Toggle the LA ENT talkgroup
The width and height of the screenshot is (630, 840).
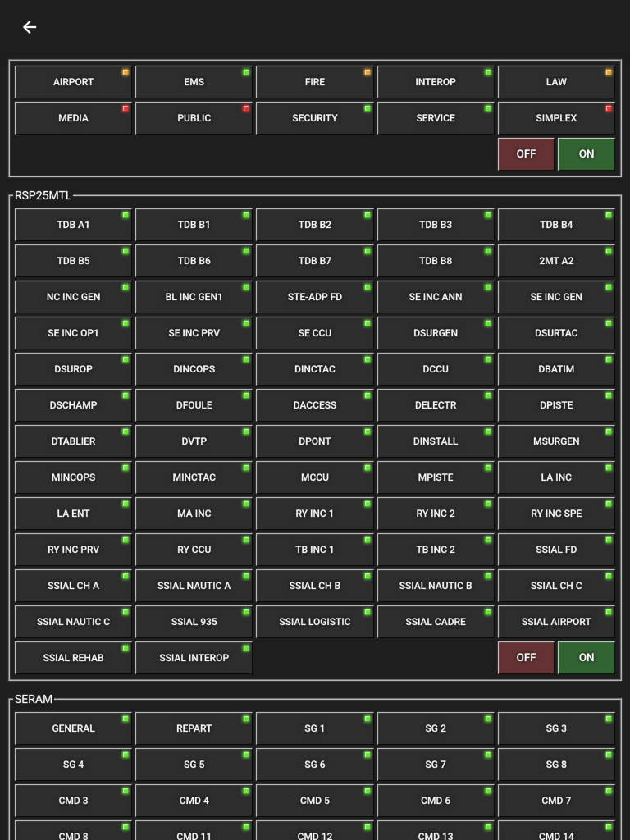[x=73, y=514]
